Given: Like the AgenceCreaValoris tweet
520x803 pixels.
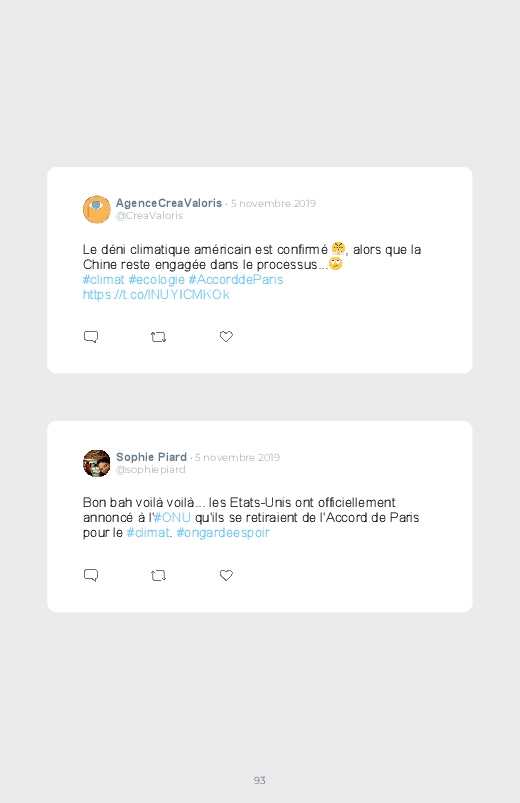Looking at the screenshot, I should click(x=226, y=336).
